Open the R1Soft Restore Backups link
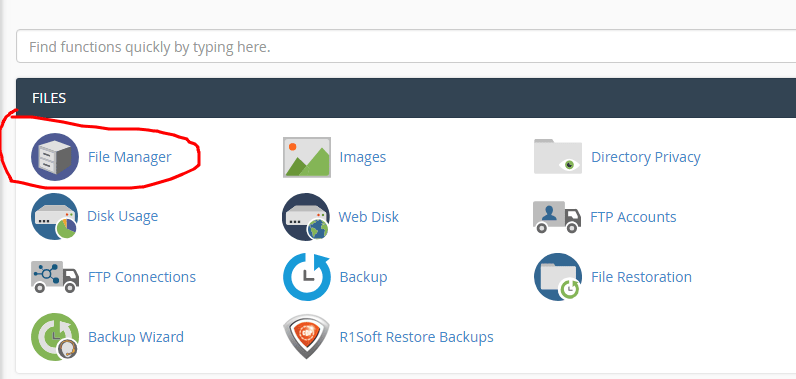 (416, 337)
